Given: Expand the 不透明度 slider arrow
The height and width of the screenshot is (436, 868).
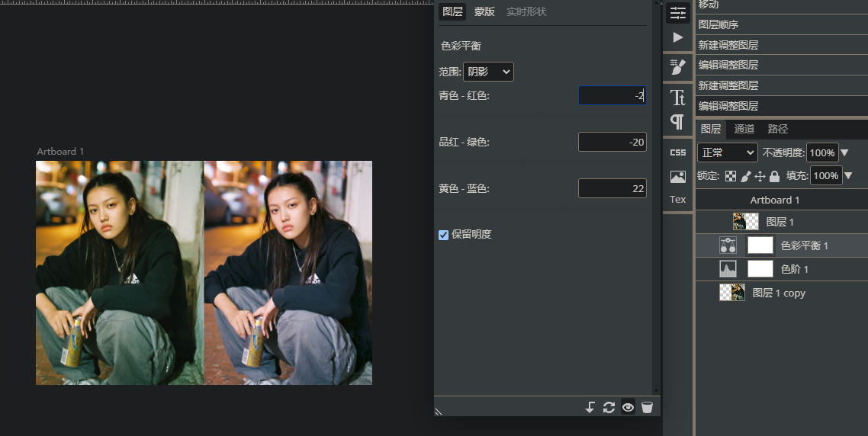Looking at the screenshot, I should (845, 152).
